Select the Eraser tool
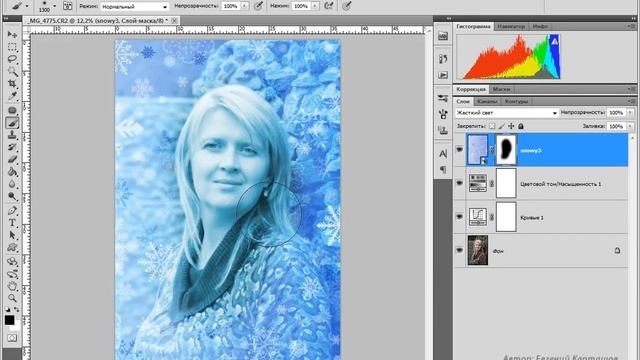Viewport: 640px width, 360px height. click(x=12, y=159)
